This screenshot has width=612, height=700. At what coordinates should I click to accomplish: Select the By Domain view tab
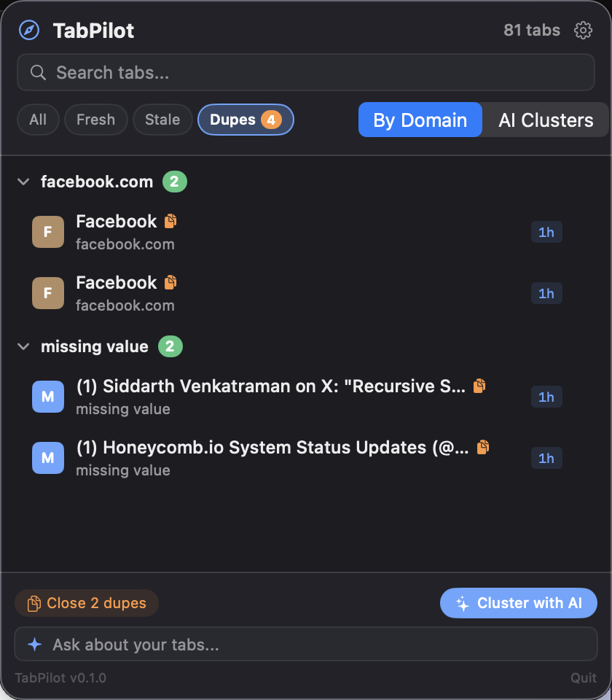pos(420,120)
